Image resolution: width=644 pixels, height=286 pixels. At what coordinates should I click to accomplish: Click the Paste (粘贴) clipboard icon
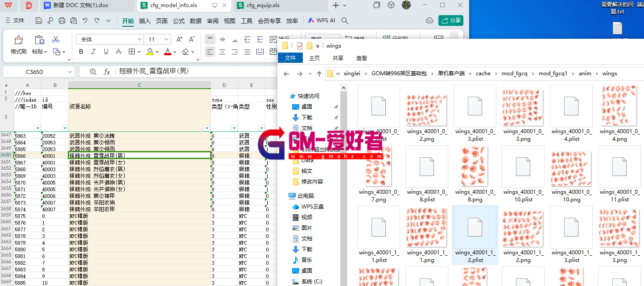point(39,40)
